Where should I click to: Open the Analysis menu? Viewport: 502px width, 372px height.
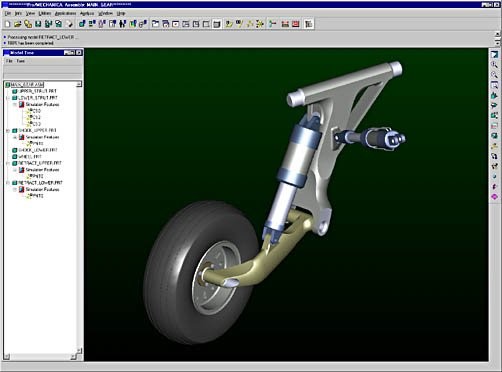point(87,13)
